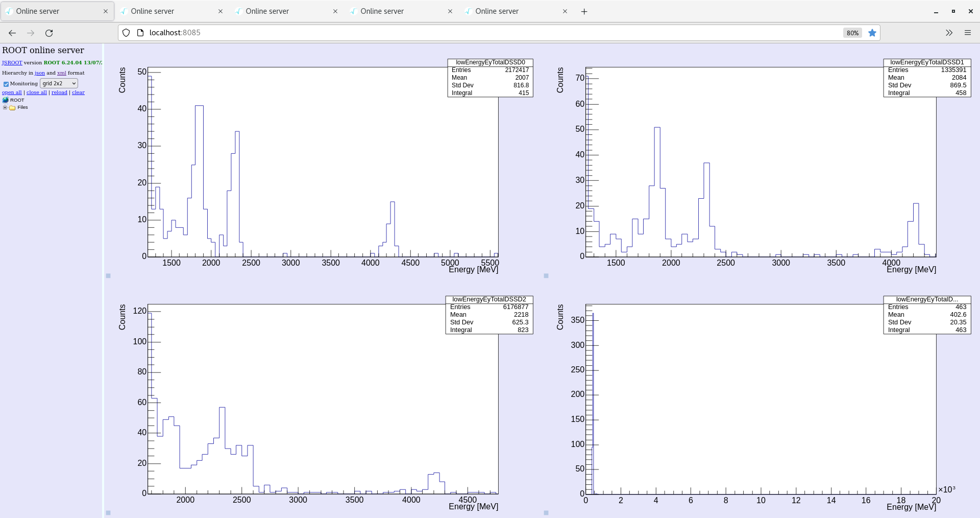This screenshot has width=980, height=518.
Task: Click the page info icon beside the URL
Action: coord(139,32)
